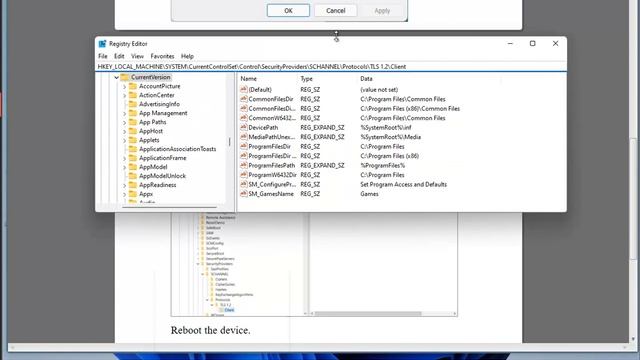Click the ProgramFilesPath value icon
Image resolution: width=640 pixels, height=360 pixels.
244,165
